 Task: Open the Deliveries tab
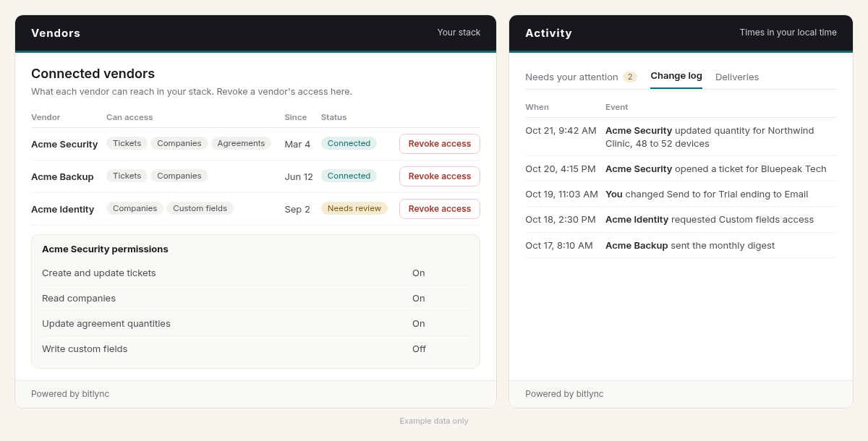pyautogui.click(x=737, y=77)
